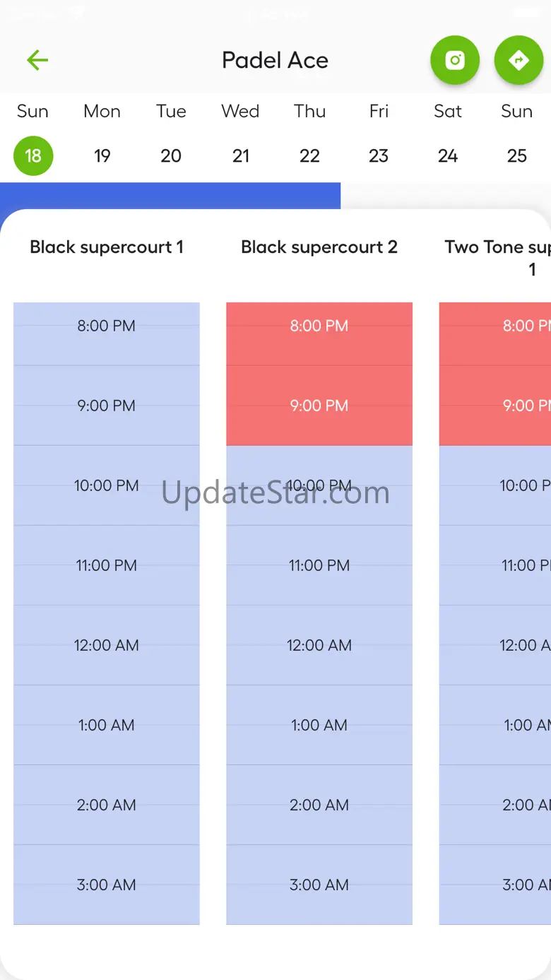Pick 3:00 AM on Black supercourt 2
551x980 pixels.
tap(319, 885)
